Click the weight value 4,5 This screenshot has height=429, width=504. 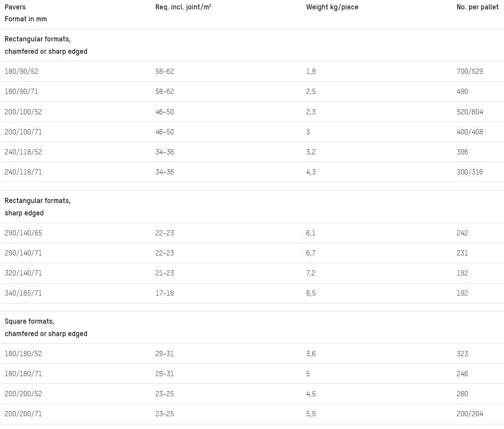coord(311,394)
